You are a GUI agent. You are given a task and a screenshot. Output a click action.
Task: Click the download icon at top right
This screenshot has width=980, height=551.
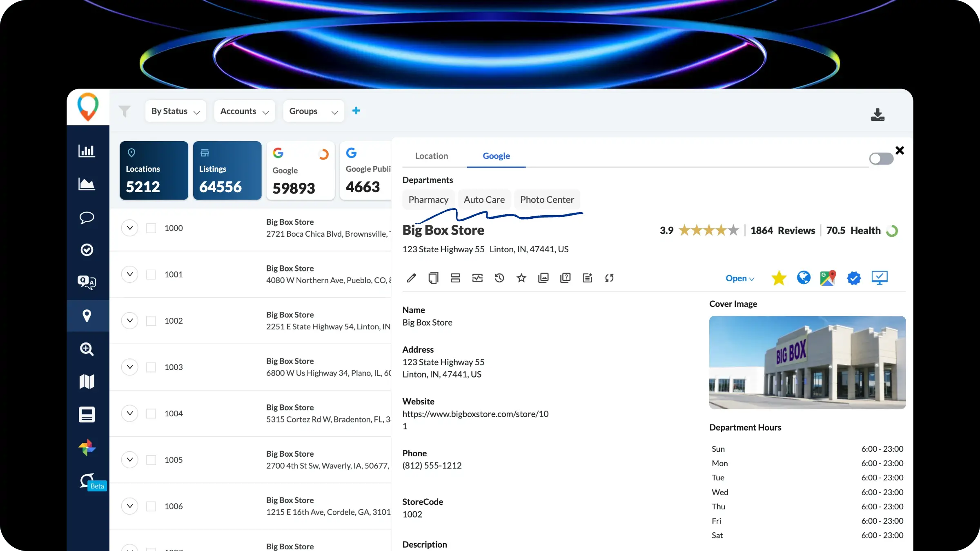[x=877, y=115]
